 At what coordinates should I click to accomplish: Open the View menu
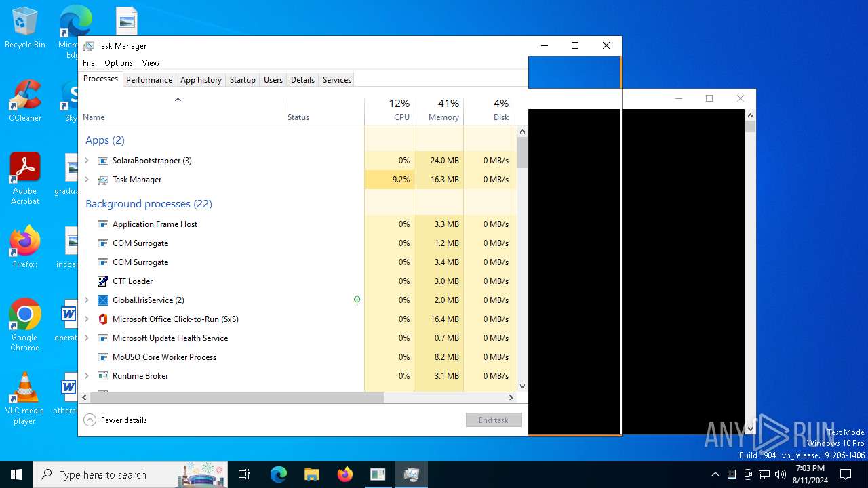click(151, 63)
